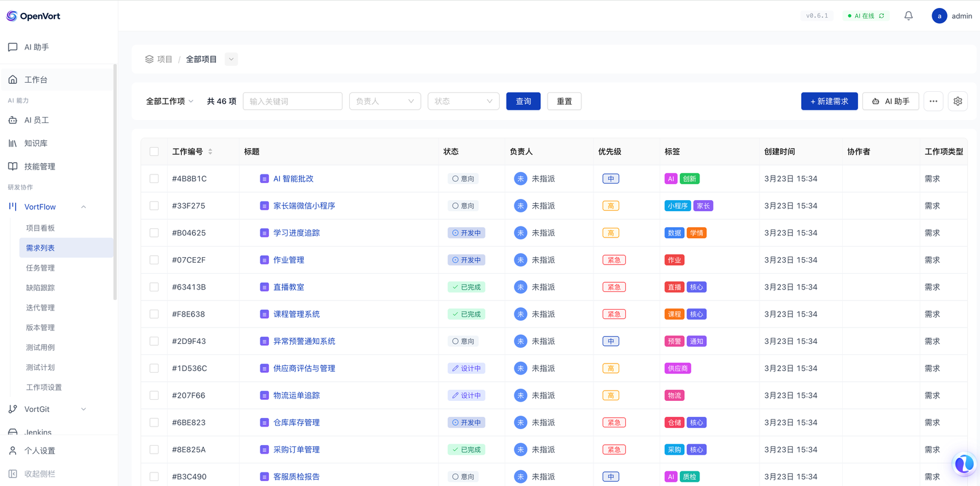
Task: Select the checkbox for row #63413B
Action: click(x=154, y=287)
